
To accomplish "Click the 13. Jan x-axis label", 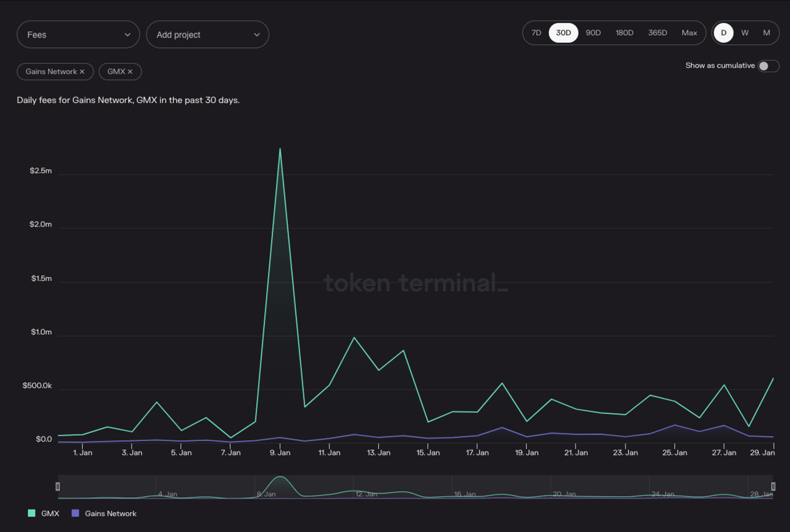I will point(378,453).
